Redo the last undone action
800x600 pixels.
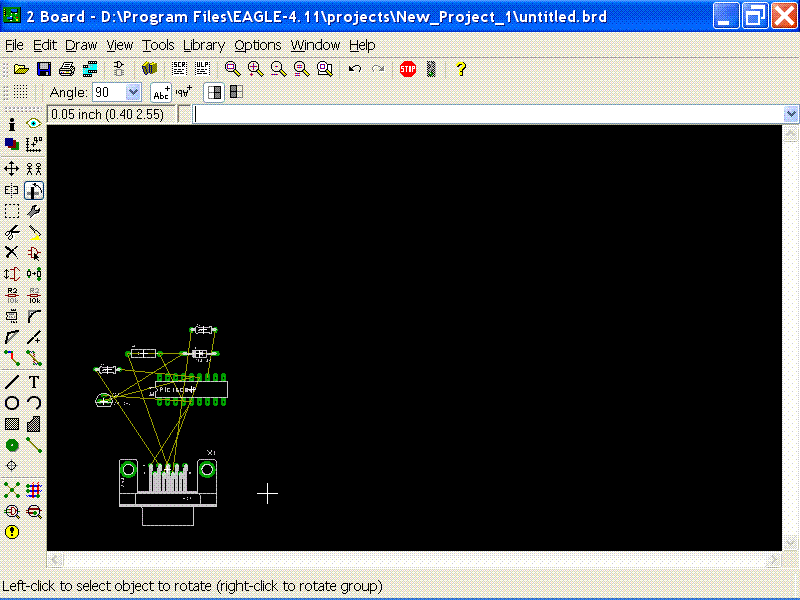(x=378, y=69)
